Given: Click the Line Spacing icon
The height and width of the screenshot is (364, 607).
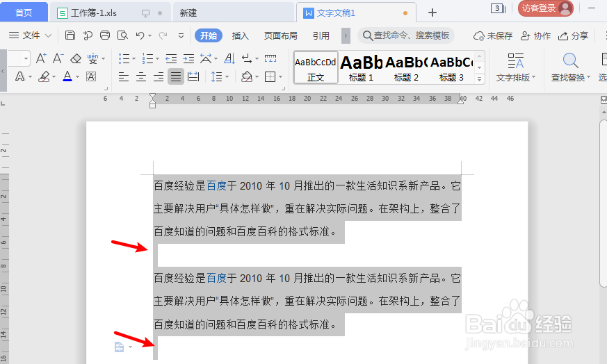Looking at the screenshot, I should pos(216,76).
